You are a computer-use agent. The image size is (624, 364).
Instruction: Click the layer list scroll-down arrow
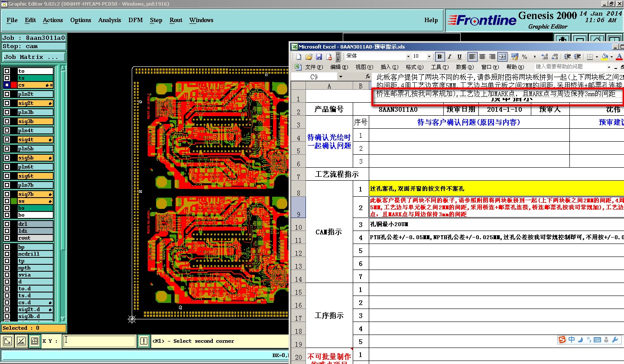click(63, 318)
